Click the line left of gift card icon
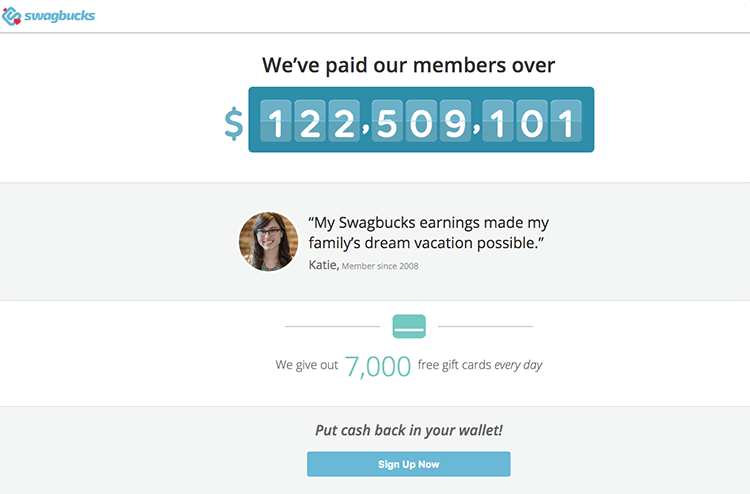Image resolution: width=750 pixels, height=494 pixels. [x=332, y=326]
